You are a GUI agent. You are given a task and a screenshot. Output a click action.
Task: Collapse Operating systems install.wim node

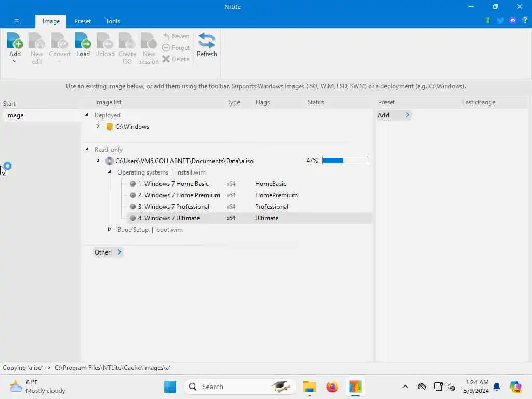(110, 172)
